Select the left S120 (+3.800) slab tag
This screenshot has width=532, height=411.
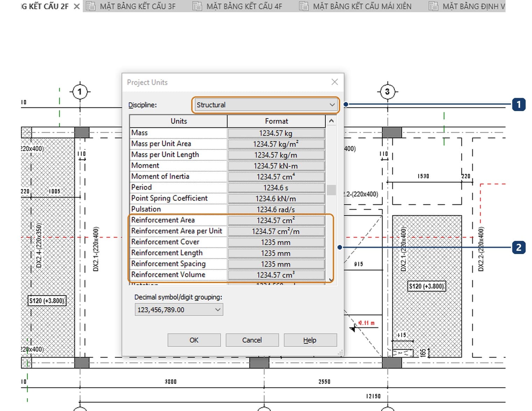click(x=47, y=301)
